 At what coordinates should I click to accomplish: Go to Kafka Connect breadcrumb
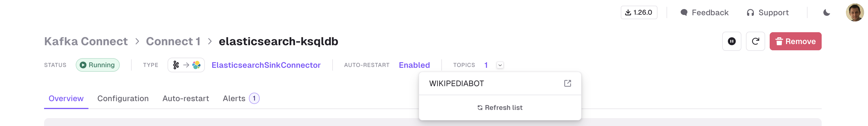click(x=86, y=41)
